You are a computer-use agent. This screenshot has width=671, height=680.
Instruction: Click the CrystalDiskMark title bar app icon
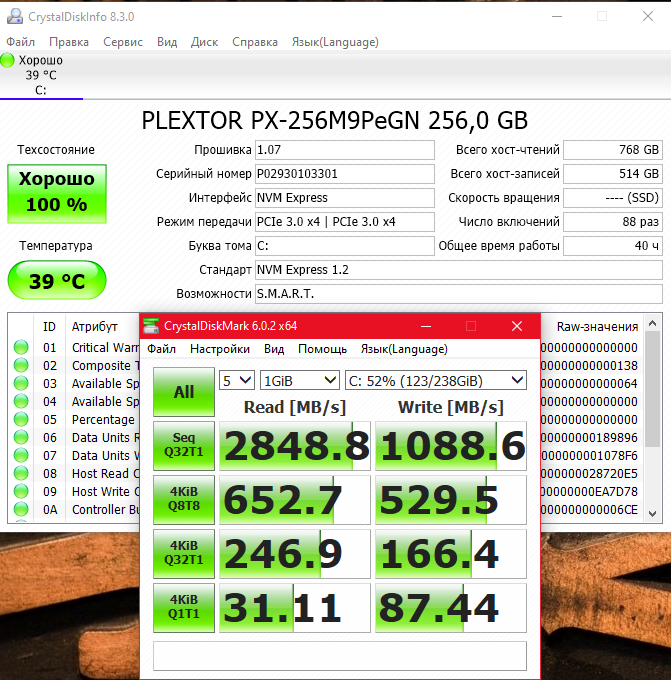point(151,326)
